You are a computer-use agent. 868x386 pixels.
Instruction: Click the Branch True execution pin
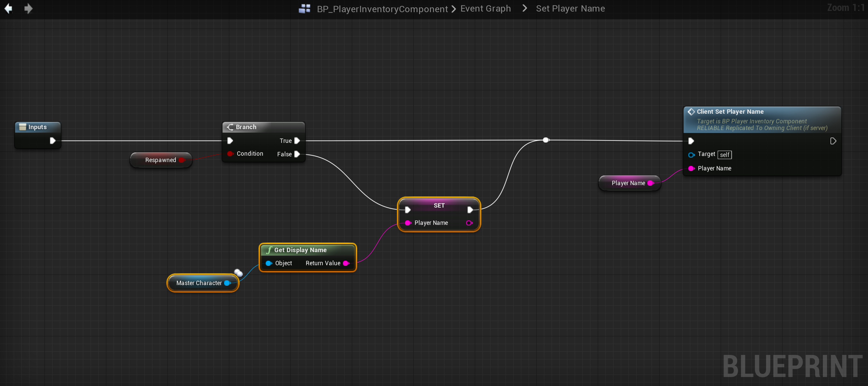297,141
